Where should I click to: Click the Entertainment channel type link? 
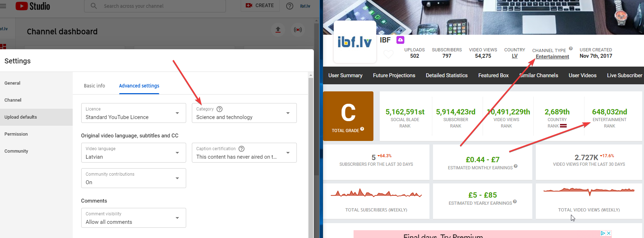point(552,57)
